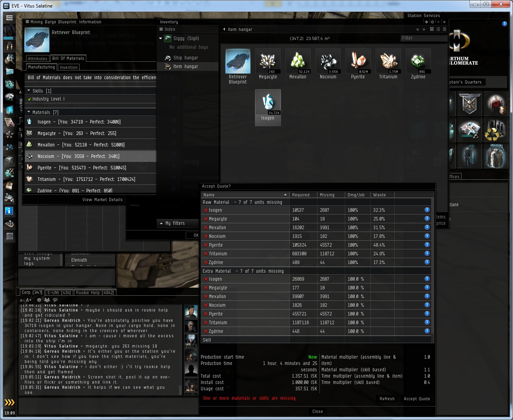Open chat channel settings gear

coord(39,300)
